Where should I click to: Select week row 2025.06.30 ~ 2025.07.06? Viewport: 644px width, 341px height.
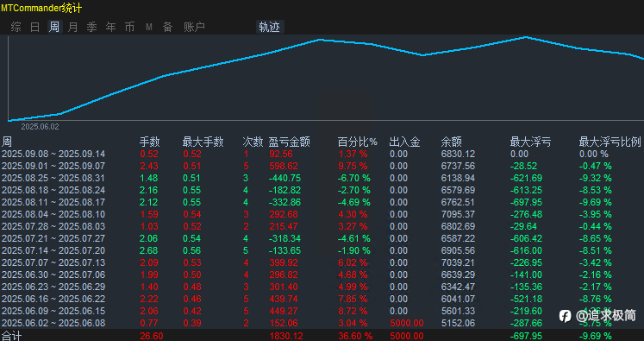tap(322, 275)
